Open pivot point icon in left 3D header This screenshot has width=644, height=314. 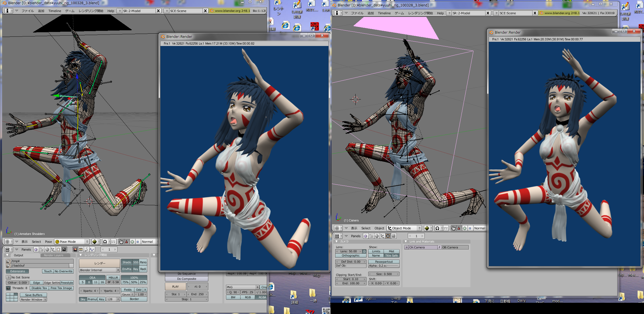106,242
